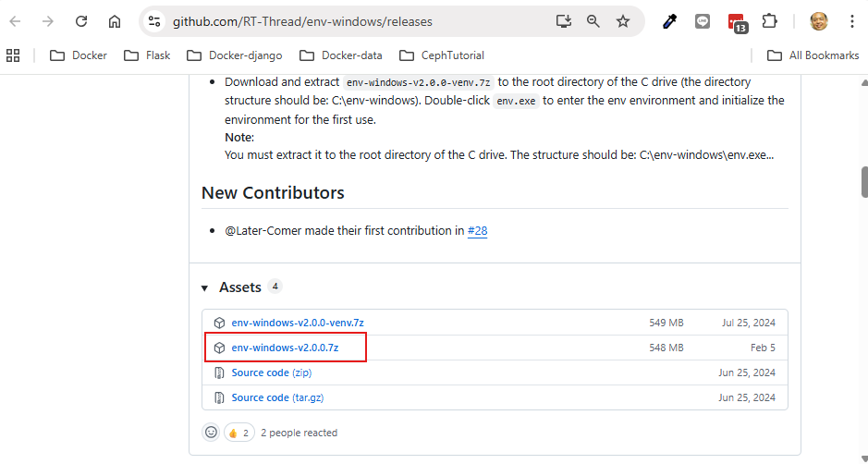
Task: Open the CephTutorial bookmark folder
Action: pyautogui.click(x=442, y=55)
